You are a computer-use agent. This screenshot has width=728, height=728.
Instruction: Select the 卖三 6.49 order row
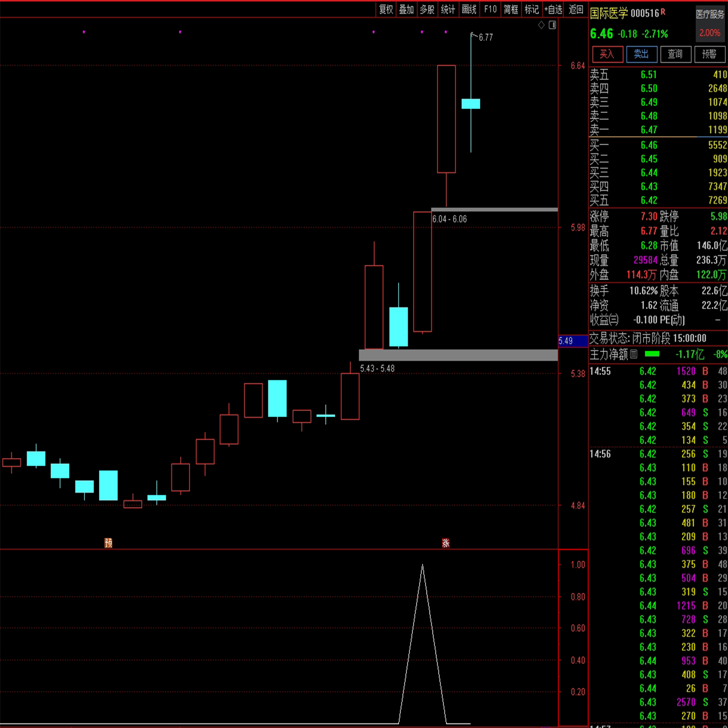click(658, 102)
